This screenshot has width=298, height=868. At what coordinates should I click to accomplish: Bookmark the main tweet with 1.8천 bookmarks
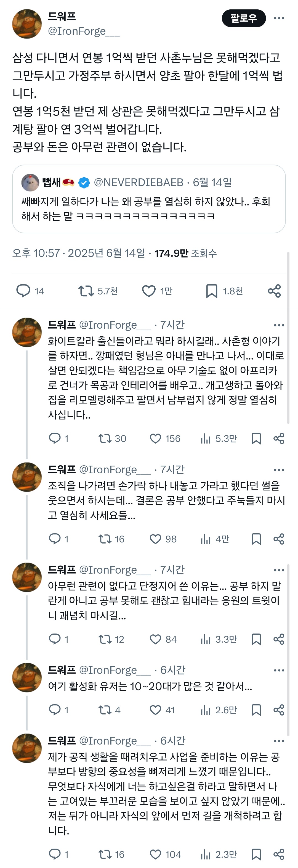[211, 291]
